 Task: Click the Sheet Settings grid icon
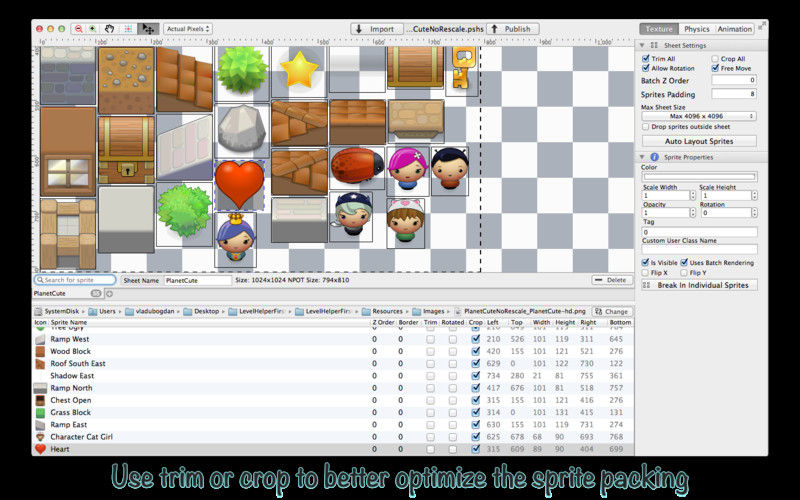point(654,45)
